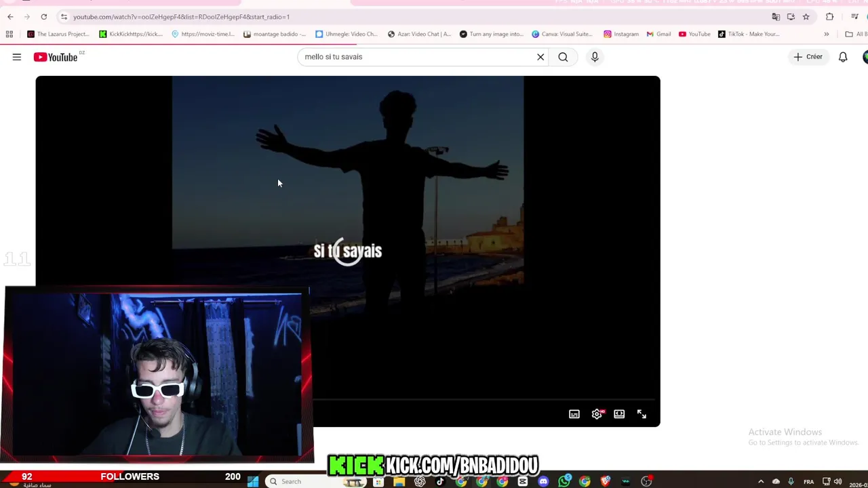Open the All Bookmarks folder
Screen dimensions: 868x488
pyautogui.click(x=856, y=34)
